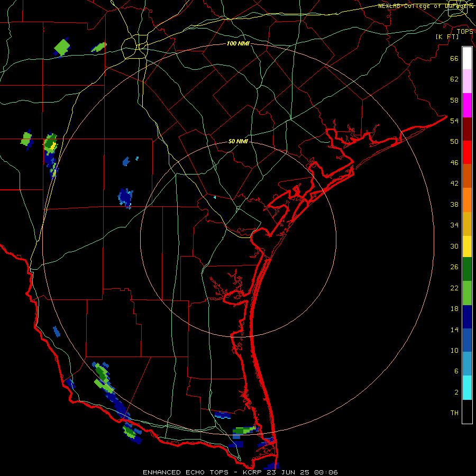
Task: Select the dark maroon legend swatch
Action: pyautogui.click(x=467, y=129)
